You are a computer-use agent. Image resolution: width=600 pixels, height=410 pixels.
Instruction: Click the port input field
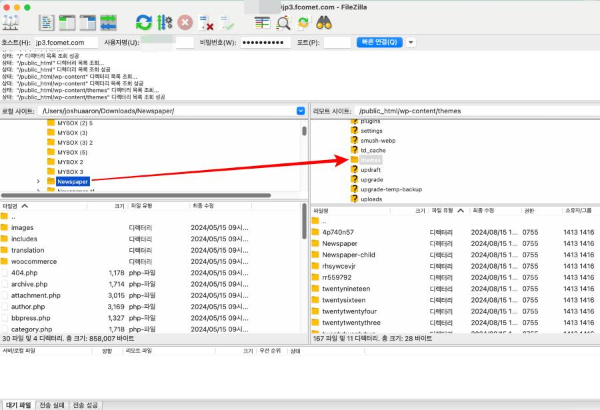[337, 42]
